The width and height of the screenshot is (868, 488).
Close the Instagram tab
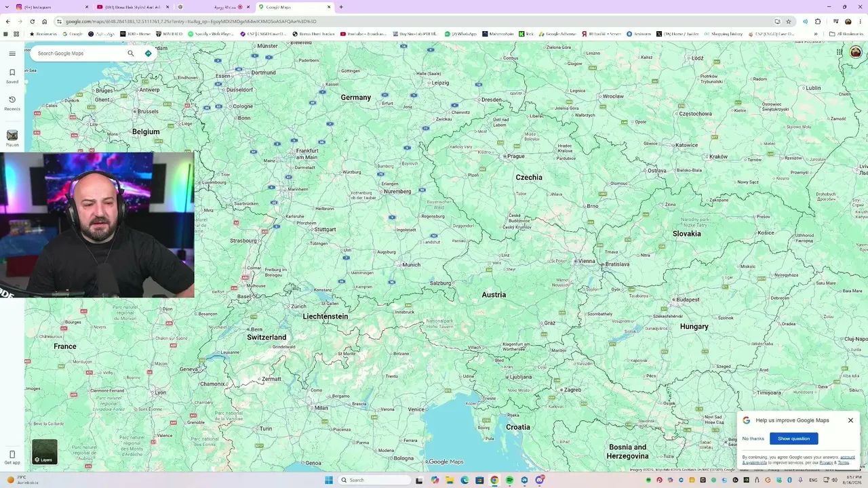pyautogui.click(x=85, y=7)
